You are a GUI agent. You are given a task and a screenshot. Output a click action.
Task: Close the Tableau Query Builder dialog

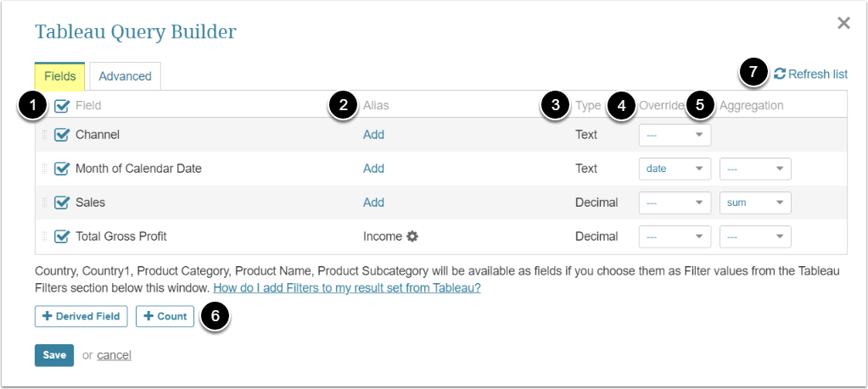coord(843,24)
